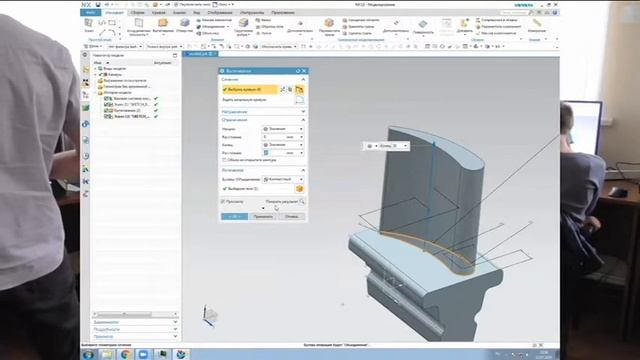Screen dimensions: 640x360
Task: Toggle Open Profile Smart Volume checkbox
Action: click(x=224, y=160)
